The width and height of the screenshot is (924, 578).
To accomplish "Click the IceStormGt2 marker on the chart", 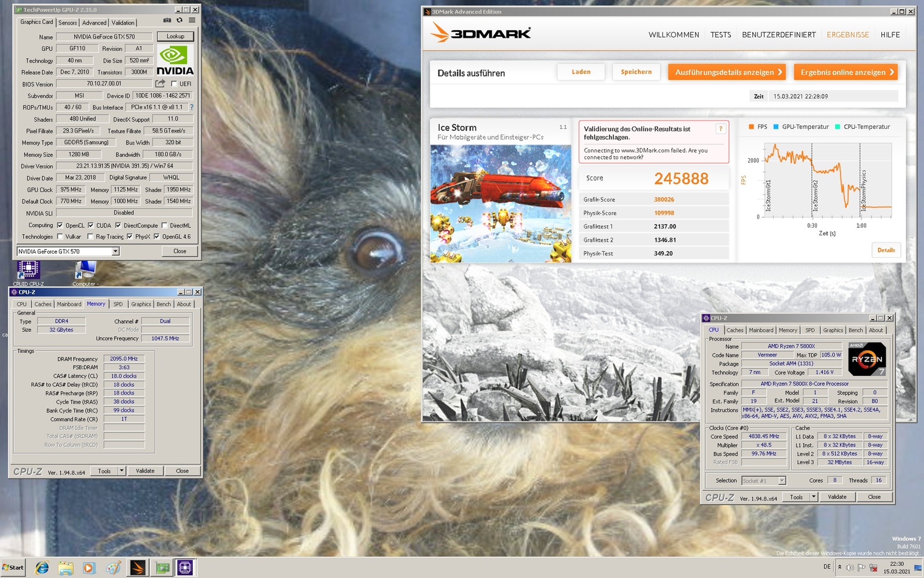I will tap(815, 196).
